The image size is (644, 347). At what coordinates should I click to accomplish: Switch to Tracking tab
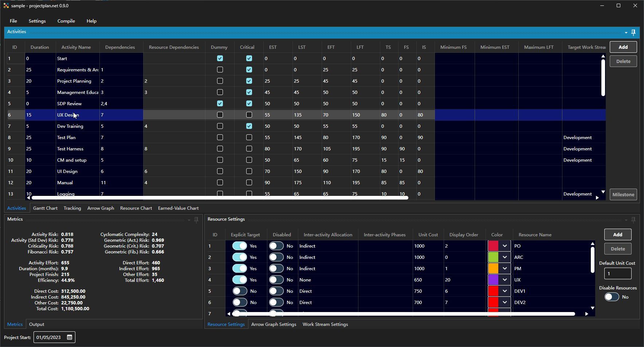72,208
